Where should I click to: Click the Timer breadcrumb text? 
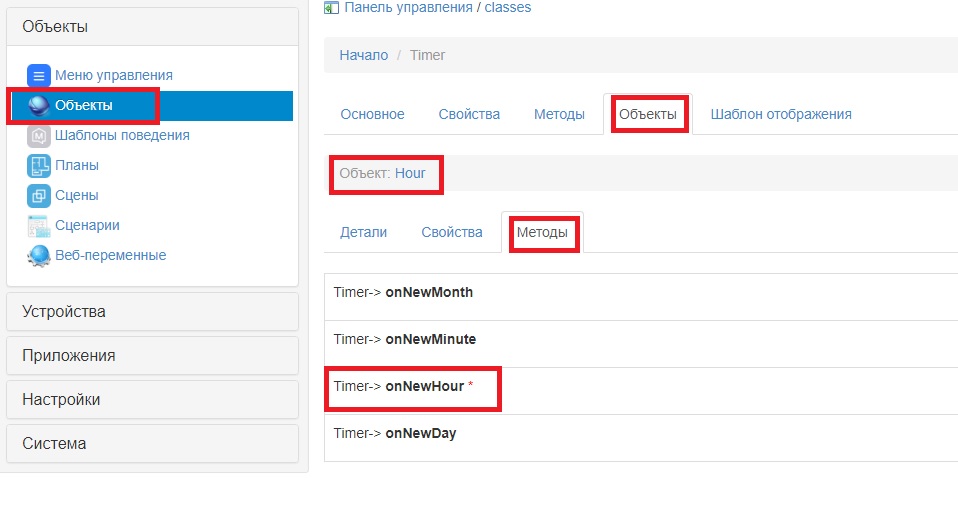point(427,55)
